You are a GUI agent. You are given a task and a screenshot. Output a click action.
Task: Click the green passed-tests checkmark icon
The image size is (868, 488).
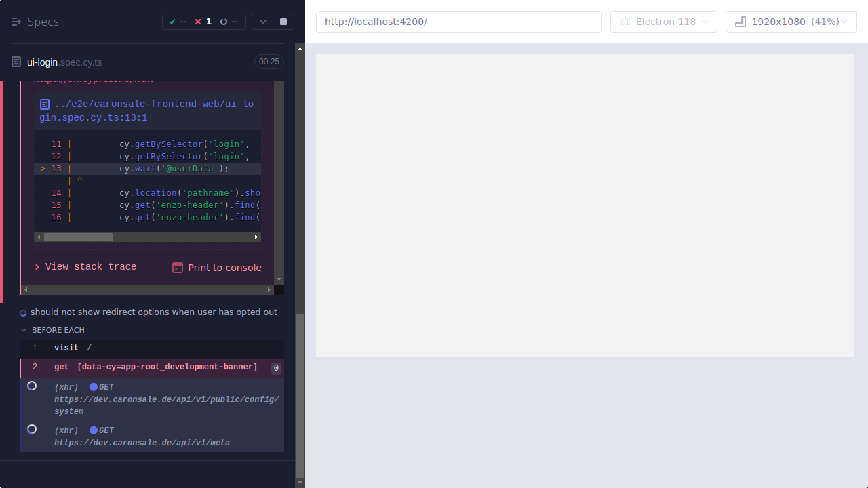pyautogui.click(x=172, y=21)
